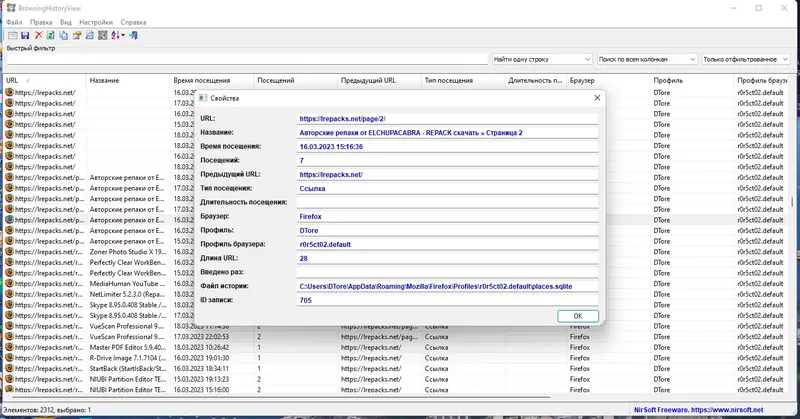Click the Find toolbar icon
This screenshot has width=800, height=419.
pyautogui.click(x=89, y=35)
